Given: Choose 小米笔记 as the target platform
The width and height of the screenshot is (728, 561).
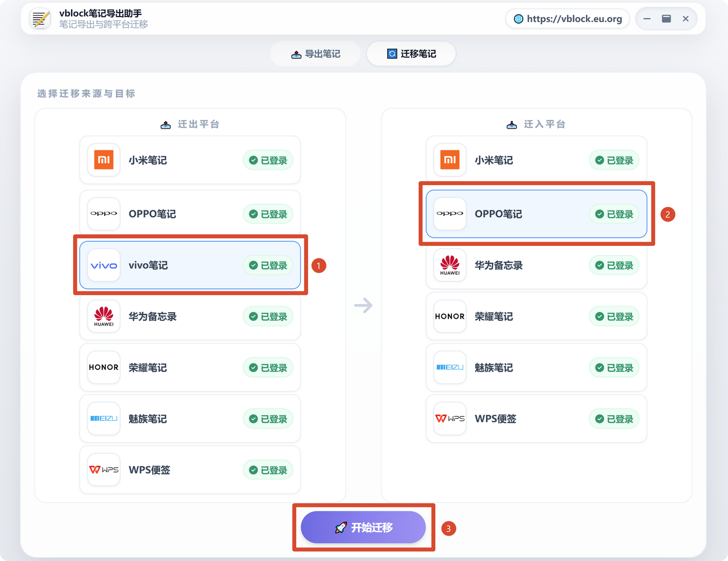Looking at the screenshot, I should tap(536, 160).
